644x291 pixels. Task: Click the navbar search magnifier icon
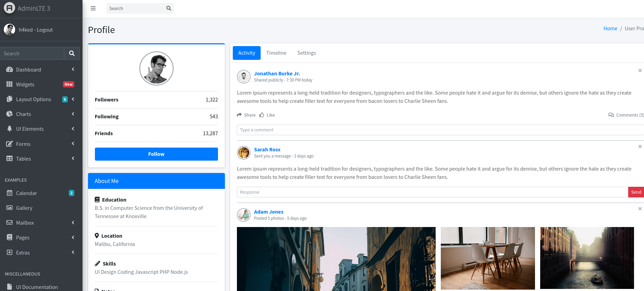click(x=168, y=8)
